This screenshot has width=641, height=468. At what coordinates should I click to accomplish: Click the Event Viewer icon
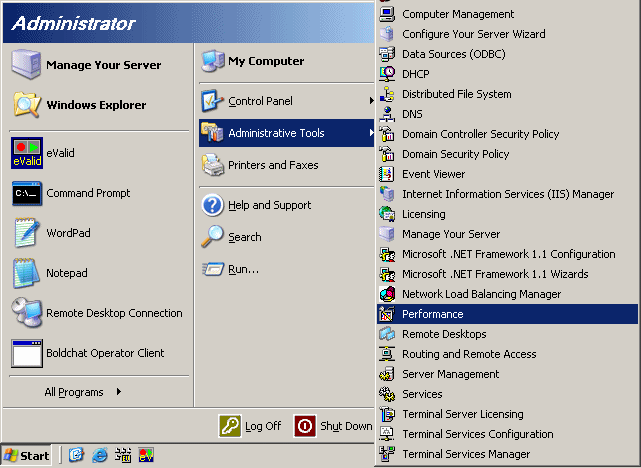tap(387, 174)
